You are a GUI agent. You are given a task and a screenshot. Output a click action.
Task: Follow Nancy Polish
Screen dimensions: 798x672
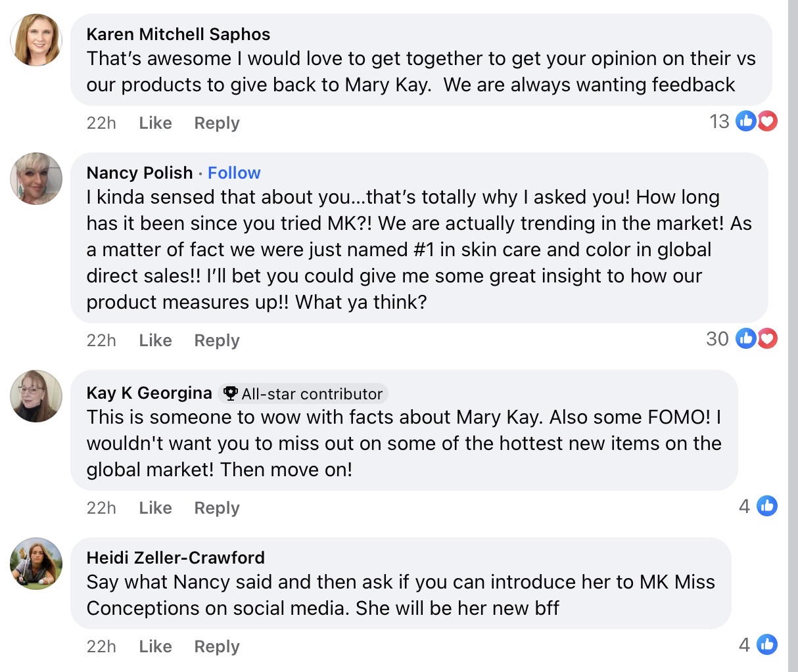coord(234,173)
